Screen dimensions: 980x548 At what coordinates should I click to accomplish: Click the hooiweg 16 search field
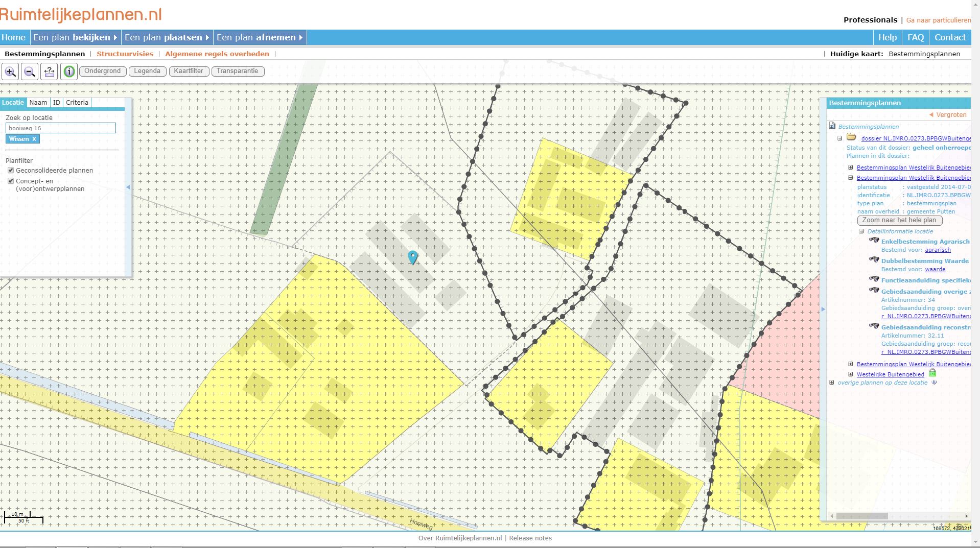pos(61,128)
